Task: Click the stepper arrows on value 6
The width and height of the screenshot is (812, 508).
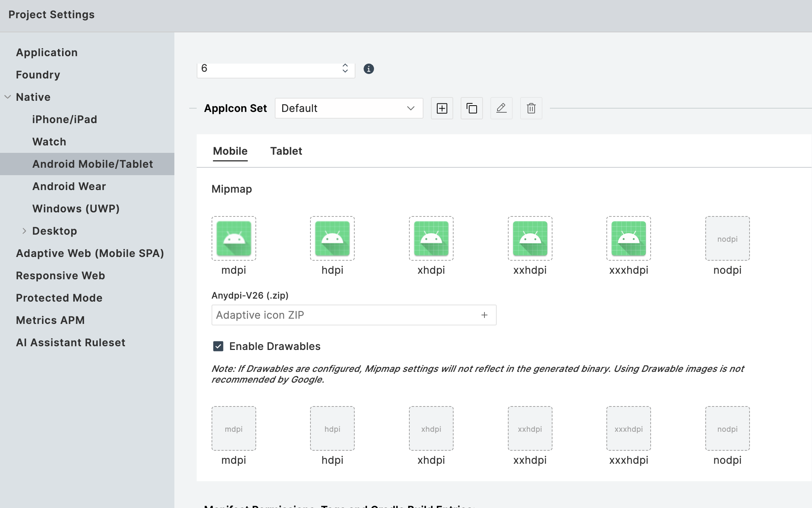Action: (x=345, y=68)
